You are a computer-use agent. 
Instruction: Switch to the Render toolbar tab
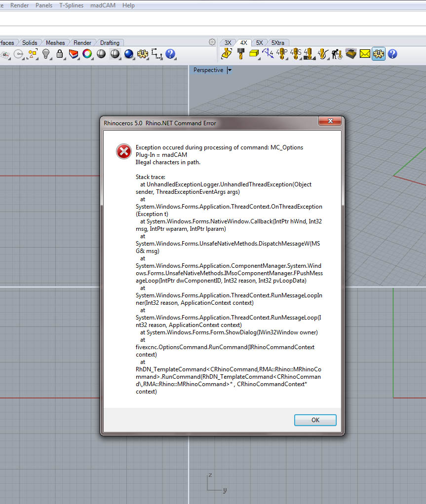coord(82,43)
